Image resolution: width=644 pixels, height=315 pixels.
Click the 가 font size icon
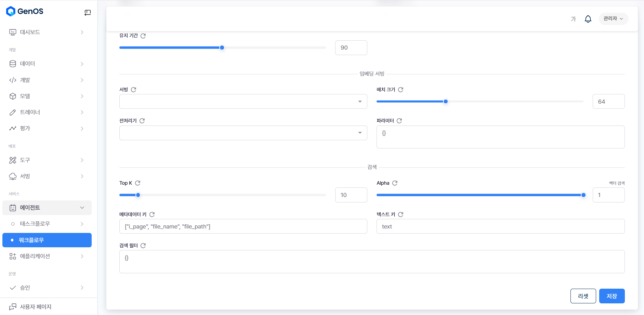coord(573,19)
